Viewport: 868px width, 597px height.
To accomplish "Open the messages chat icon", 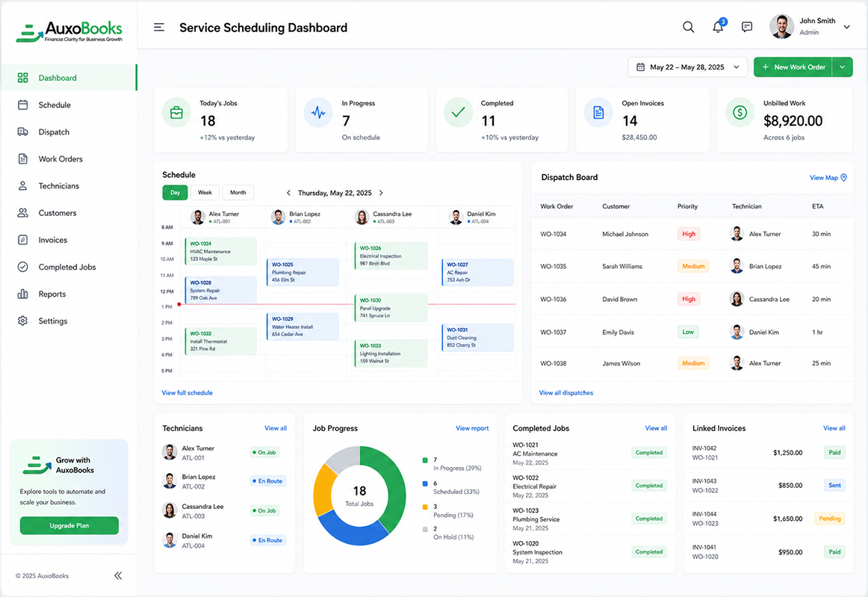I will (747, 27).
